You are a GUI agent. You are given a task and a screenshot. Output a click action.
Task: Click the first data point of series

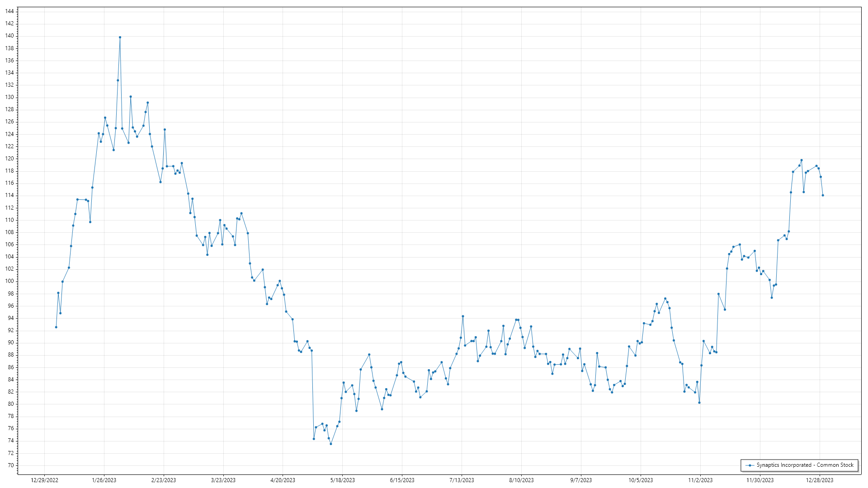coord(56,327)
